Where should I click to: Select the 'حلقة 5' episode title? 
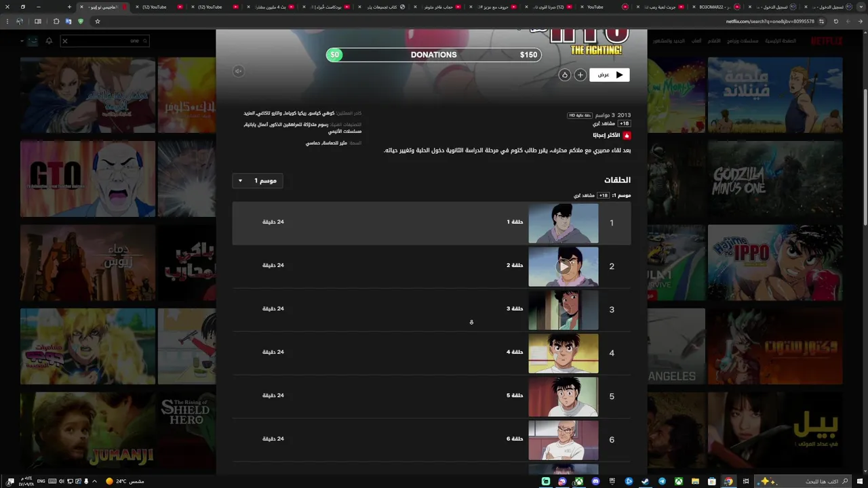click(515, 395)
